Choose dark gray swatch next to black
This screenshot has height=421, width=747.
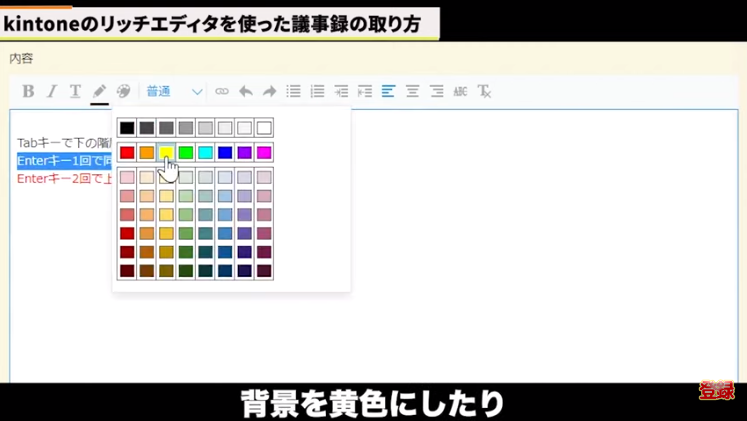[147, 128]
